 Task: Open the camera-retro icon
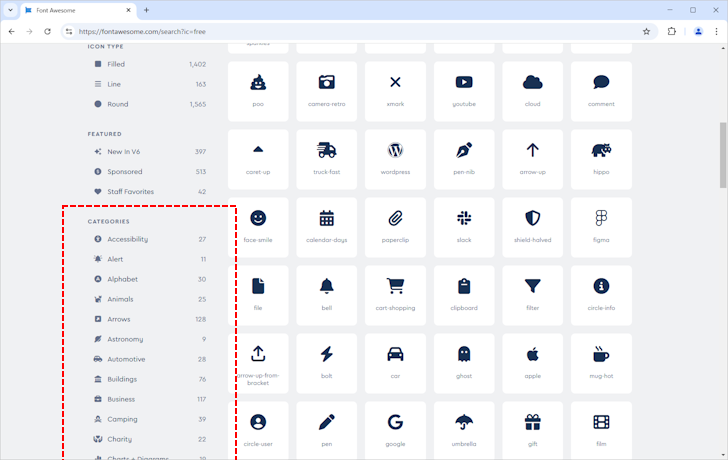(326, 91)
